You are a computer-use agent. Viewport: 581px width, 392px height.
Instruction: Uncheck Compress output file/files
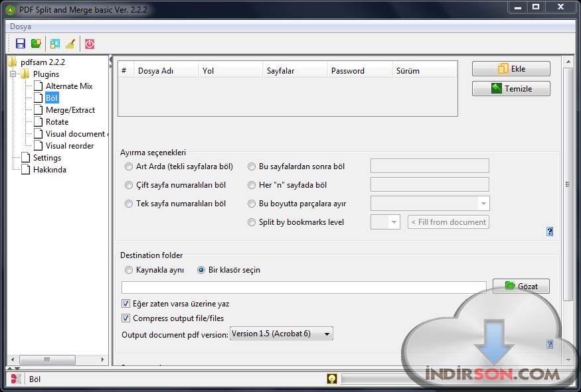pos(126,318)
